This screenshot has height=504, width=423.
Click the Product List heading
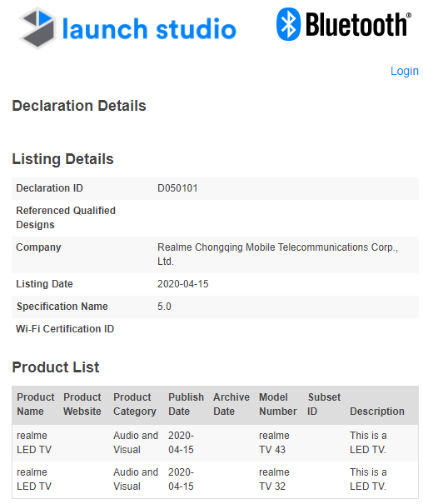(x=56, y=367)
